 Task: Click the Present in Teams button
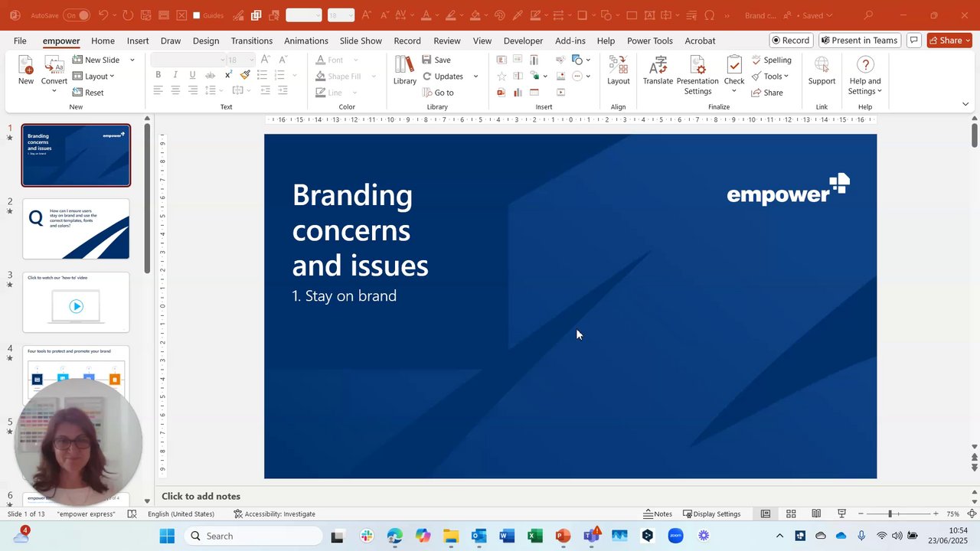[857, 41]
